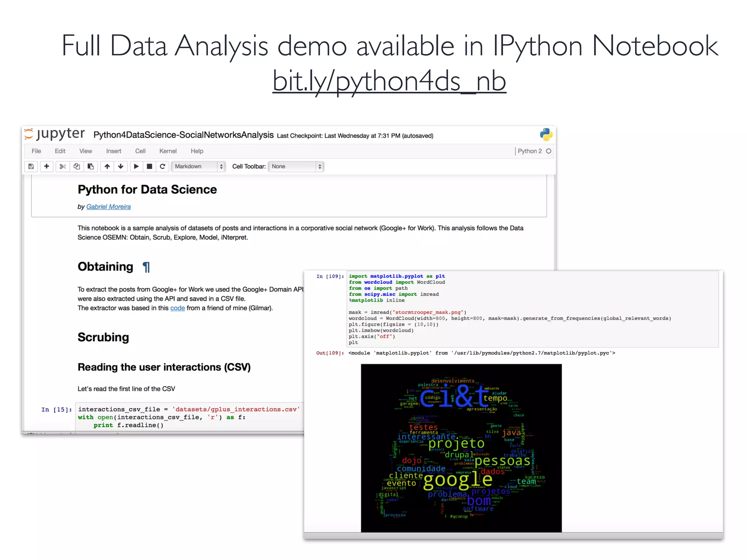Open the Kernel menu
The image size is (747, 560).
168,151
